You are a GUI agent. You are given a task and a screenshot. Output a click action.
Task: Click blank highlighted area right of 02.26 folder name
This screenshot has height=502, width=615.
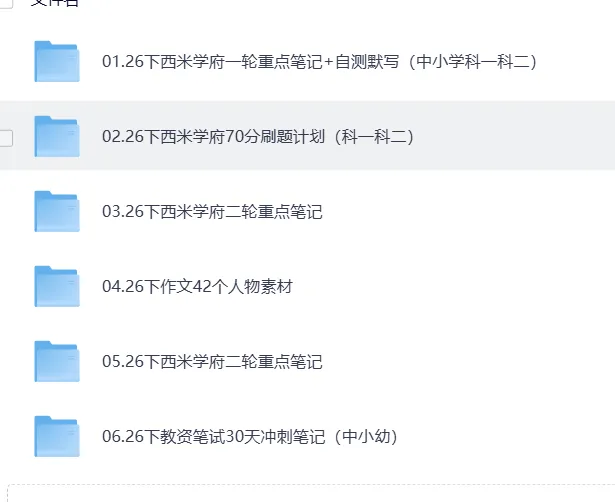pyautogui.click(x=514, y=136)
